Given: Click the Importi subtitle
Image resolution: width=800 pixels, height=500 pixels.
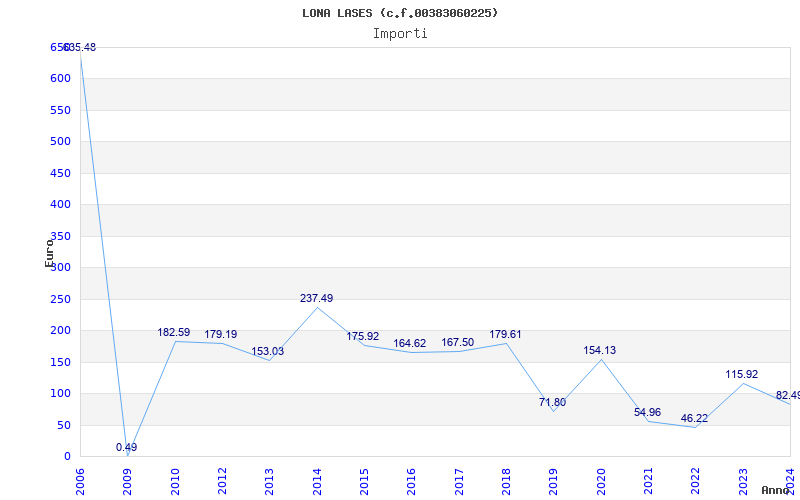Looking at the screenshot, I should [400, 34].
